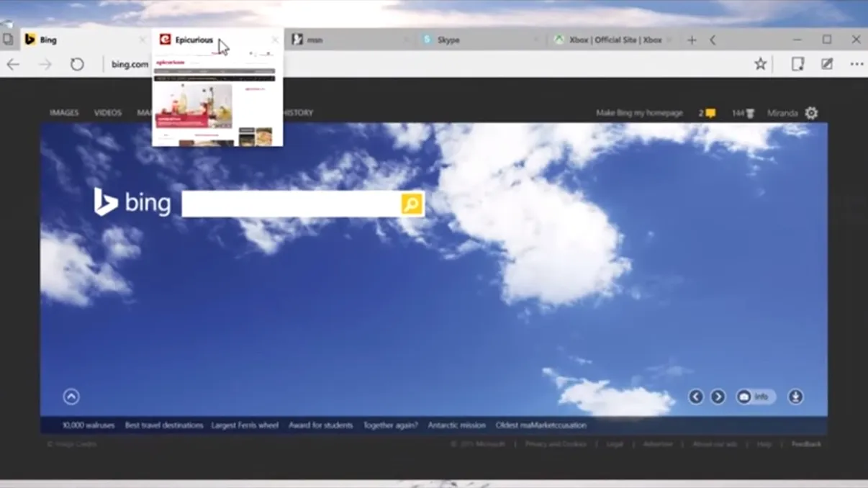The width and height of the screenshot is (868, 488).
Task: Open the More actions ellipsis menu
Action: pos(856,64)
